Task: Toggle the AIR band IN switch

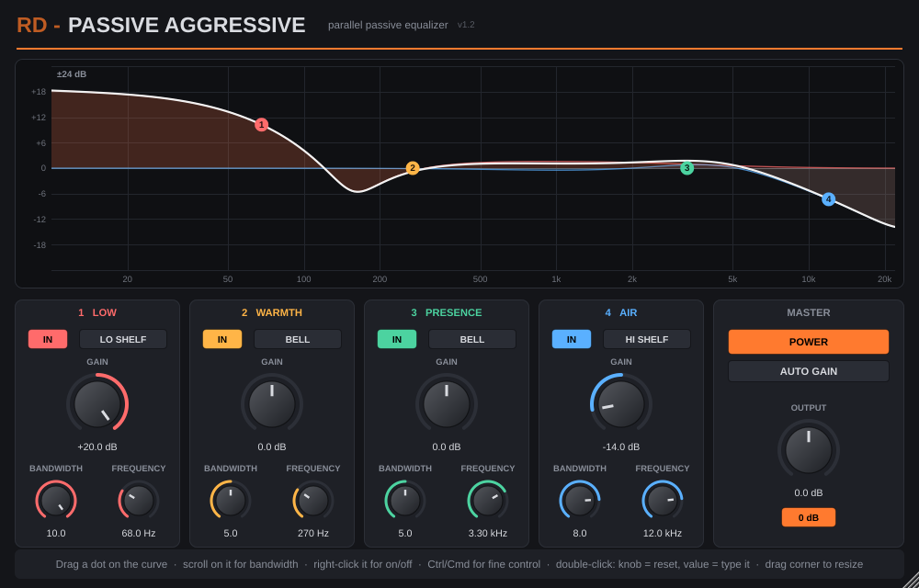Action: [572, 339]
